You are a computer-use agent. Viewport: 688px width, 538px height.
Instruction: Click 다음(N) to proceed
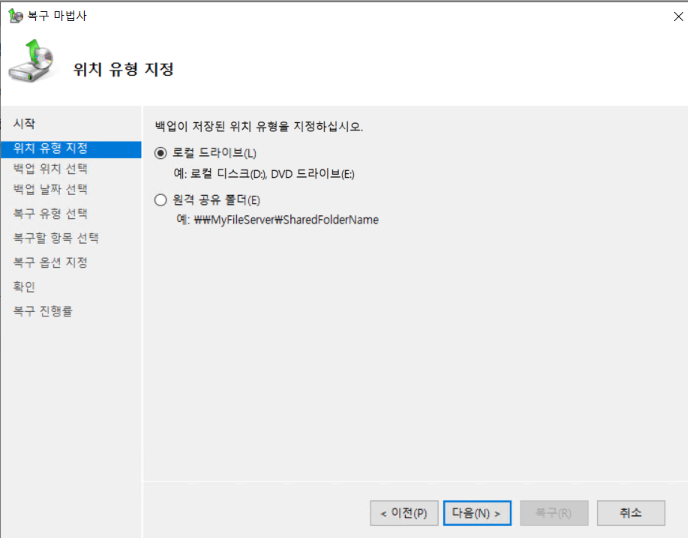[x=477, y=513]
